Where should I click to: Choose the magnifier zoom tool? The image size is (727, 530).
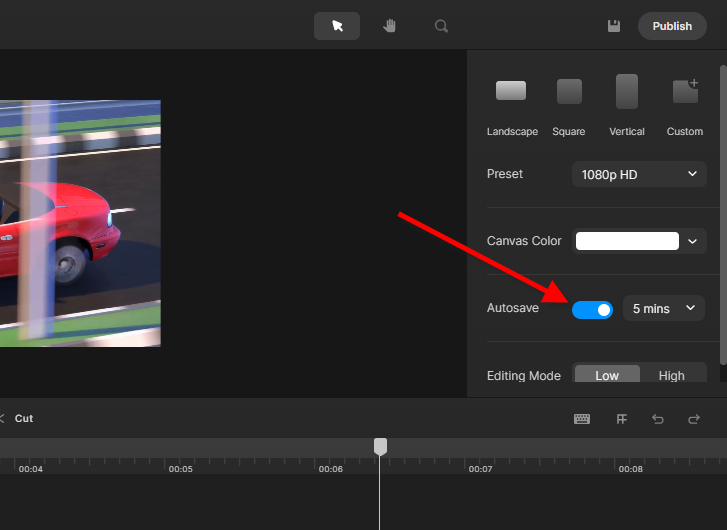pos(441,26)
